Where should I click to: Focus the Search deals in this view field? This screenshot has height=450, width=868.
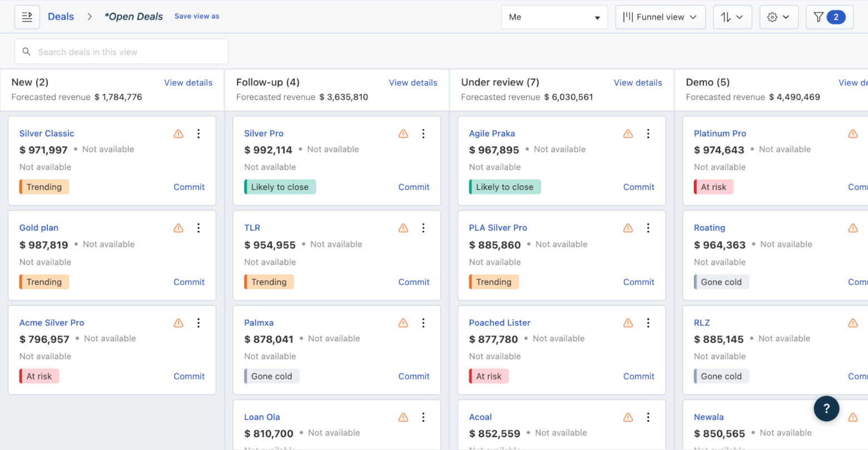(x=121, y=52)
